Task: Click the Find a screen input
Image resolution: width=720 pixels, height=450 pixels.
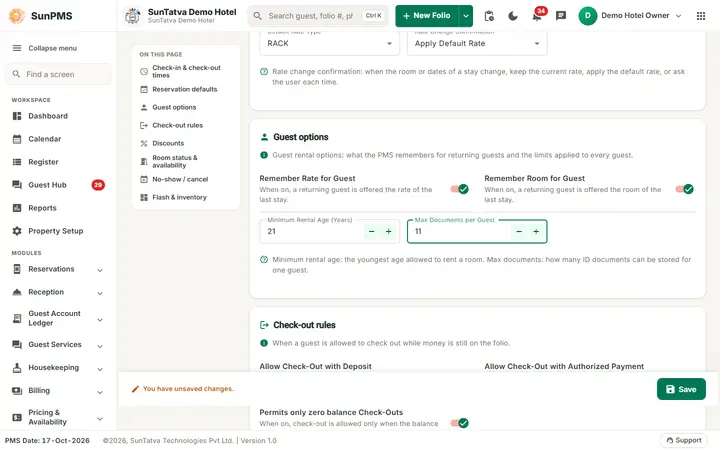Action: pyautogui.click(x=58, y=74)
